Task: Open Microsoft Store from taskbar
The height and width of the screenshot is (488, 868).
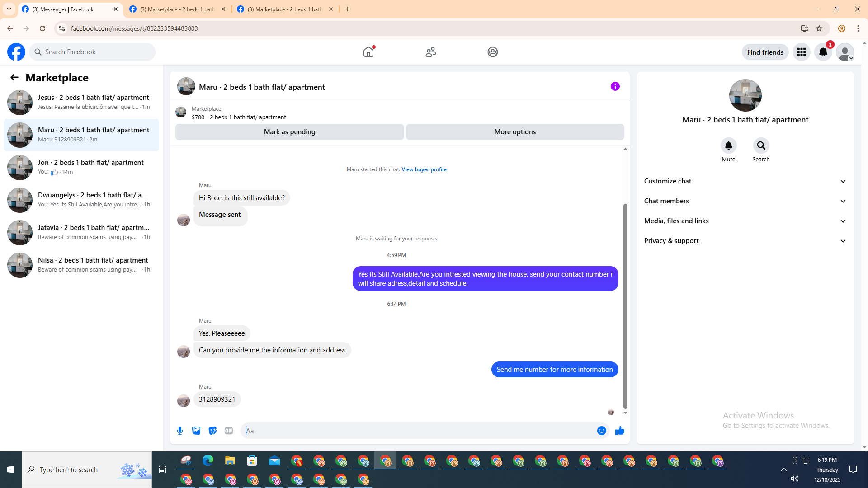Action: point(252,461)
